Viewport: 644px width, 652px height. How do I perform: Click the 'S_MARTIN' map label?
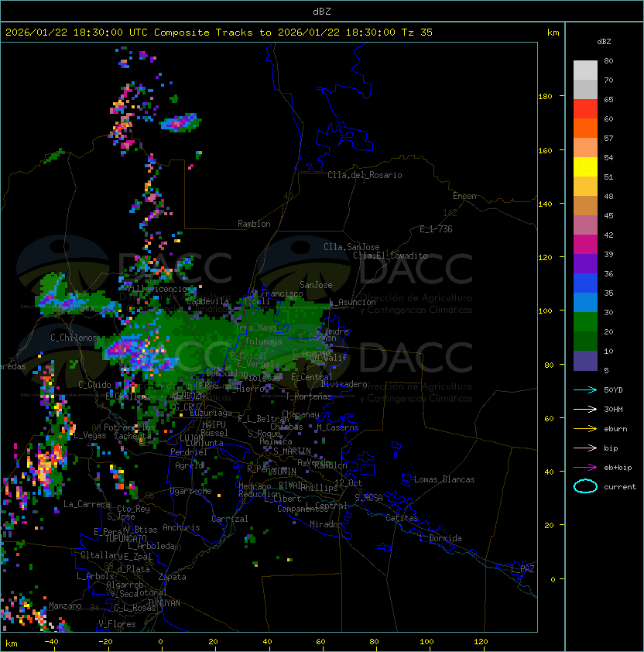click(x=292, y=451)
